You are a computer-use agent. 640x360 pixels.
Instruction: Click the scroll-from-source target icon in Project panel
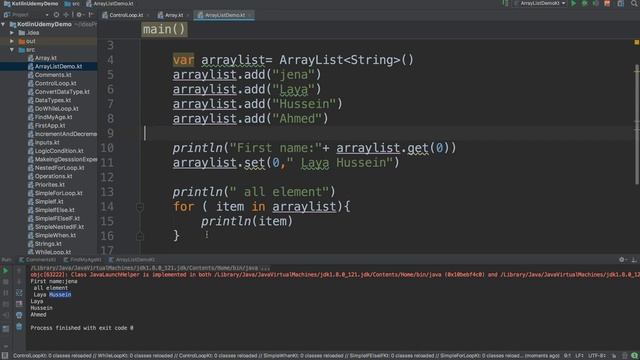[56, 15]
